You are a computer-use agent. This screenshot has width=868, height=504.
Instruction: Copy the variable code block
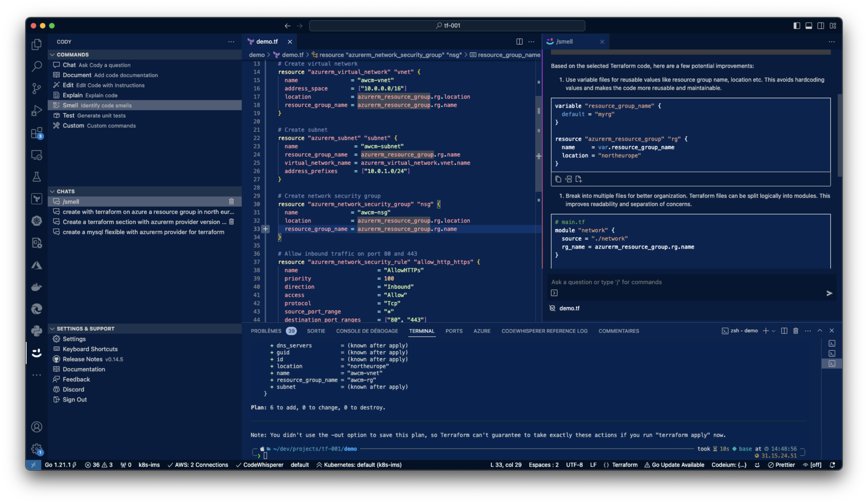point(558,179)
